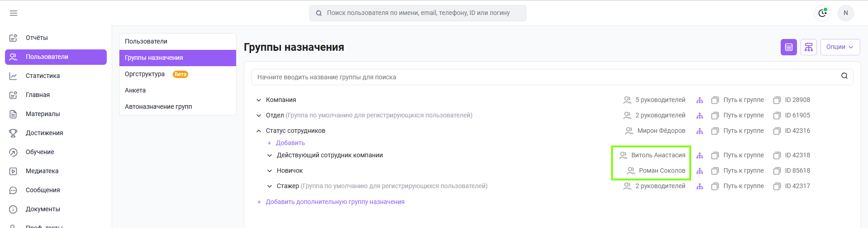Image resolution: width=868 pixels, height=228 pixels.
Task: Click 2 руководителей in Стажер row
Action: click(x=660, y=186)
